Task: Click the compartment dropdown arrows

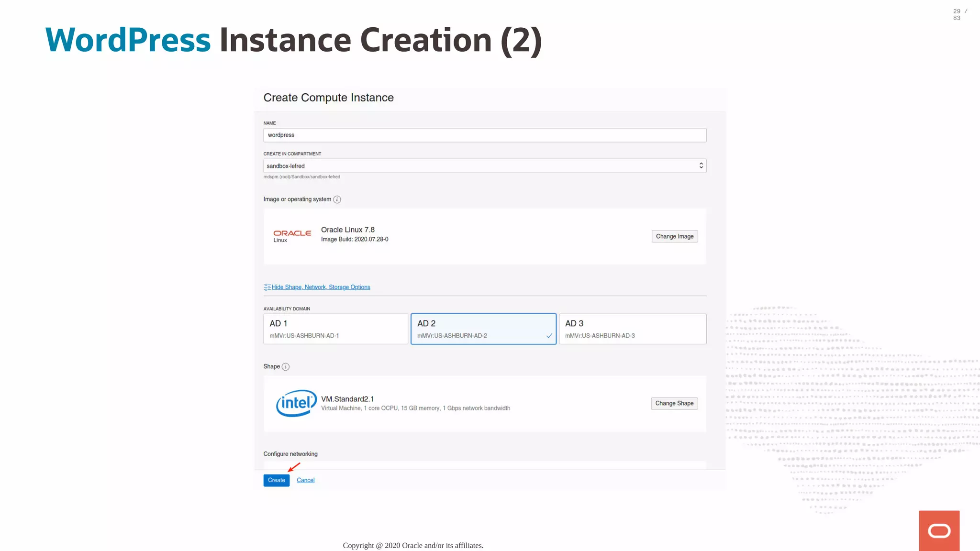Action: pyautogui.click(x=701, y=165)
